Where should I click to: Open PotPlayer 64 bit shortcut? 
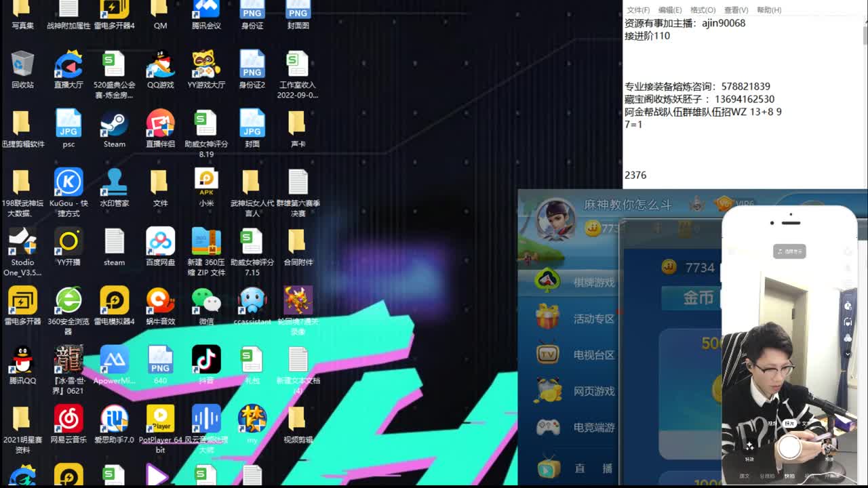click(161, 429)
